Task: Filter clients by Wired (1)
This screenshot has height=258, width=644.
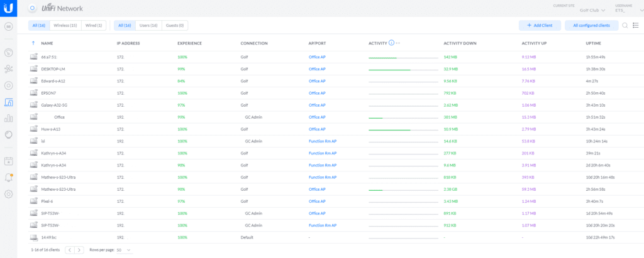Action: [x=94, y=25]
